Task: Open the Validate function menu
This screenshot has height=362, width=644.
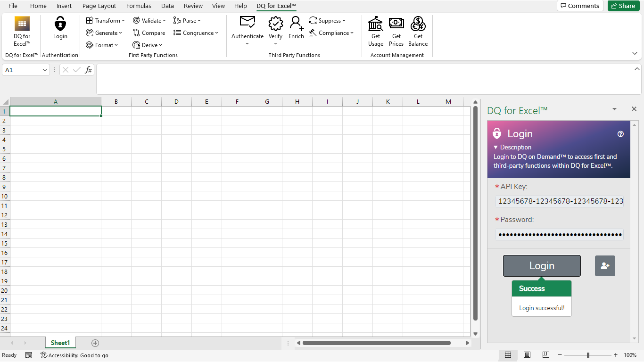Action: [x=149, y=21]
